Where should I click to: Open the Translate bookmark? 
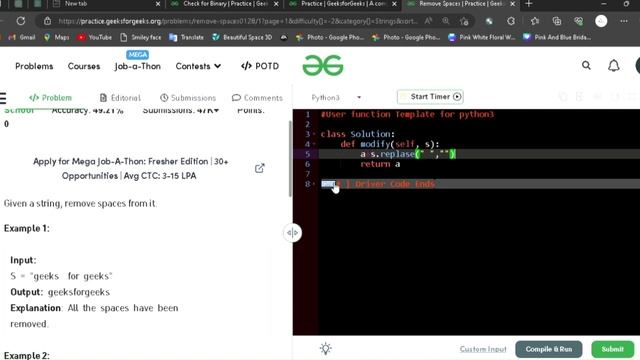[187, 37]
